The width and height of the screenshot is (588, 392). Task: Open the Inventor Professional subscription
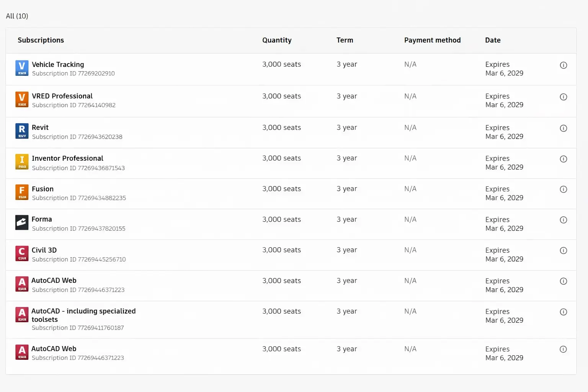point(67,158)
